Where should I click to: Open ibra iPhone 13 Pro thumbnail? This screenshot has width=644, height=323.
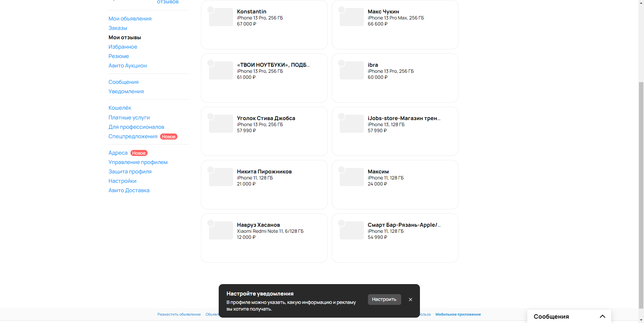coord(352,70)
